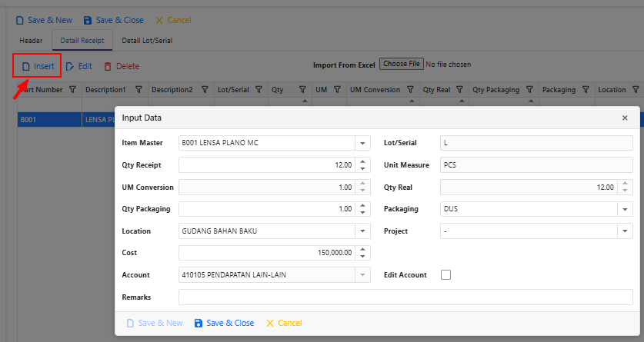This screenshot has width=644, height=342.
Task: Click dialog Save & New button
Action: 155,323
